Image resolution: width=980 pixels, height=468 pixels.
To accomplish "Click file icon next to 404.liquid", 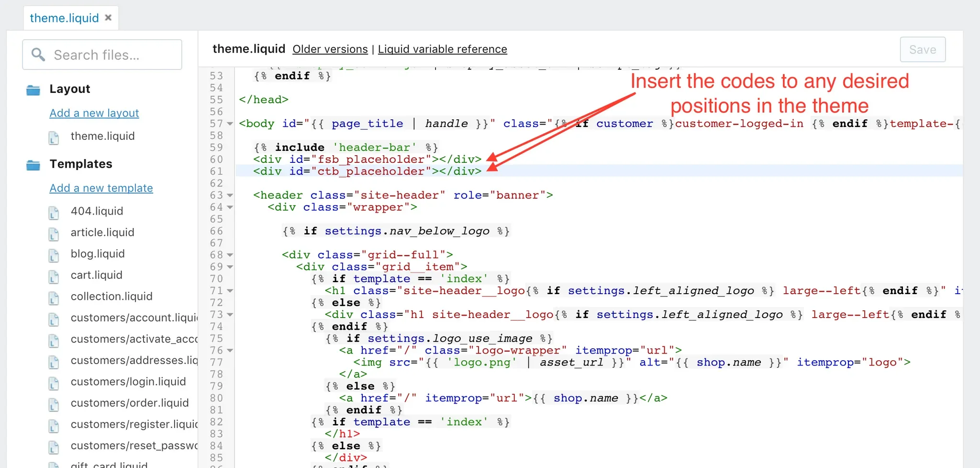I will (54, 213).
